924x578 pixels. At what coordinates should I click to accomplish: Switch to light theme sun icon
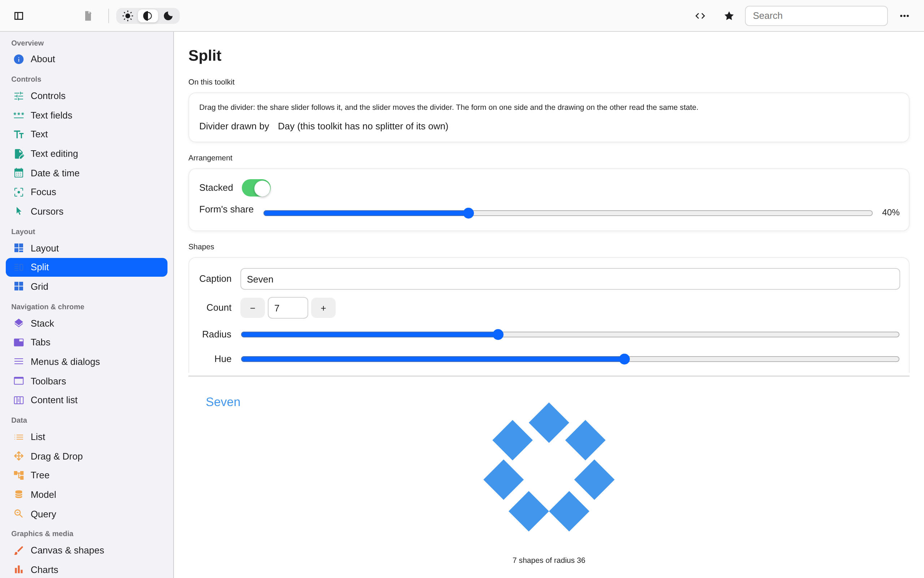point(127,16)
